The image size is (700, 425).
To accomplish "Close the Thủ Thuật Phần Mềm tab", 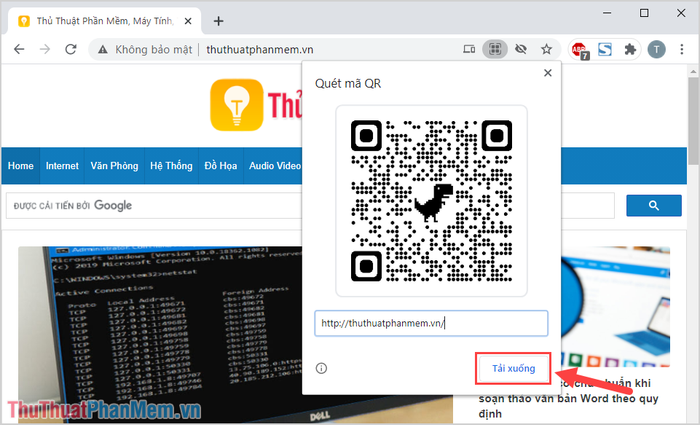I will click(x=188, y=21).
